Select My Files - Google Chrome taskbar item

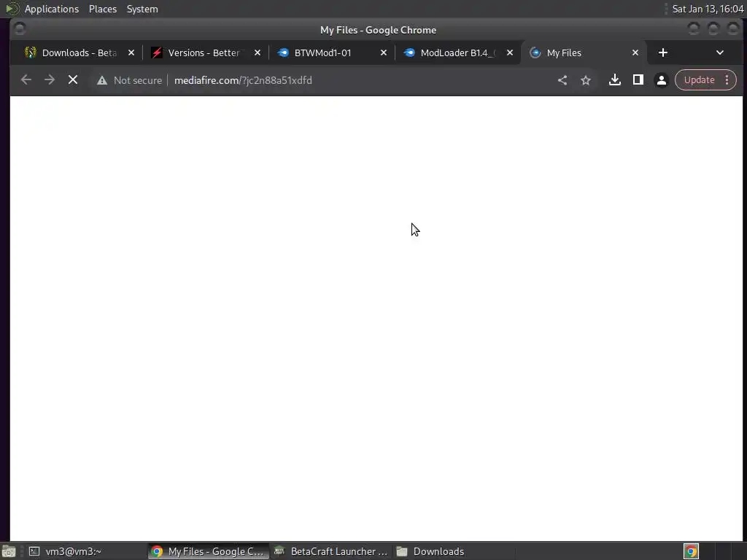pyautogui.click(x=208, y=551)
